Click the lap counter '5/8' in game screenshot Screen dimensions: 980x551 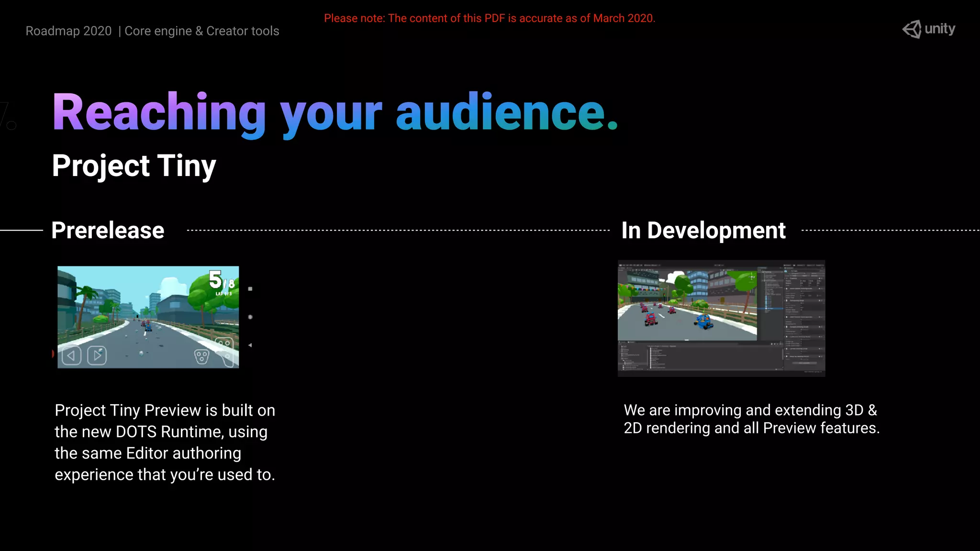(222, 280)
